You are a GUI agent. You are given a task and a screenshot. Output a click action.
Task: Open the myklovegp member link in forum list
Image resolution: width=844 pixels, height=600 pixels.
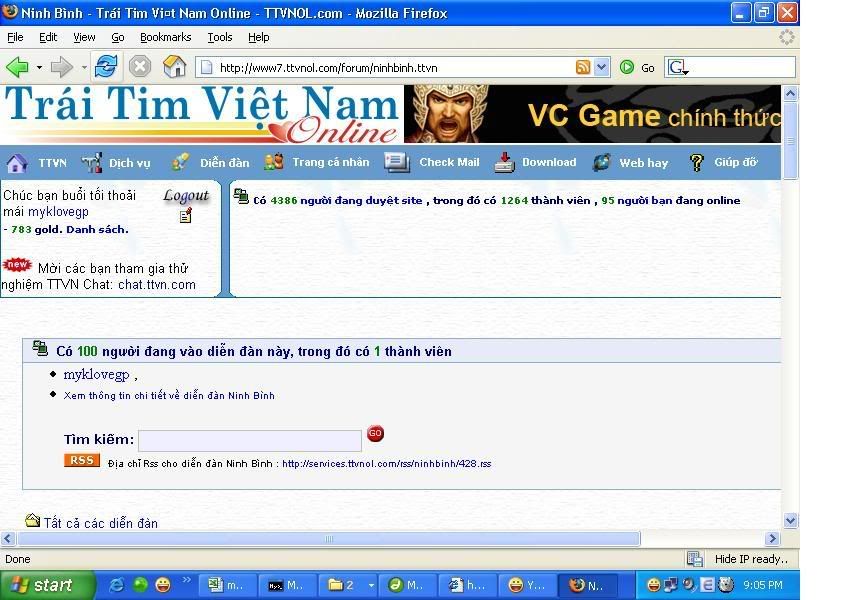[x=96, y=375]
